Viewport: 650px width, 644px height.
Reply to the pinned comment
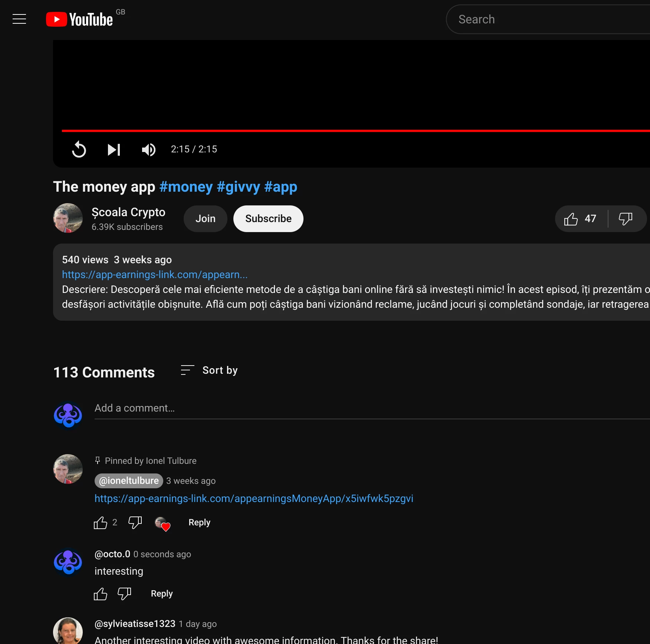pos(199,523)
